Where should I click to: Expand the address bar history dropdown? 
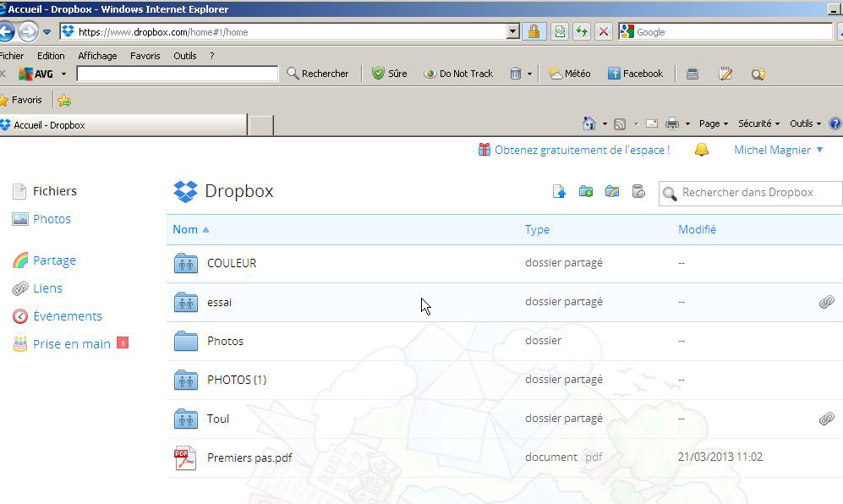513,32
